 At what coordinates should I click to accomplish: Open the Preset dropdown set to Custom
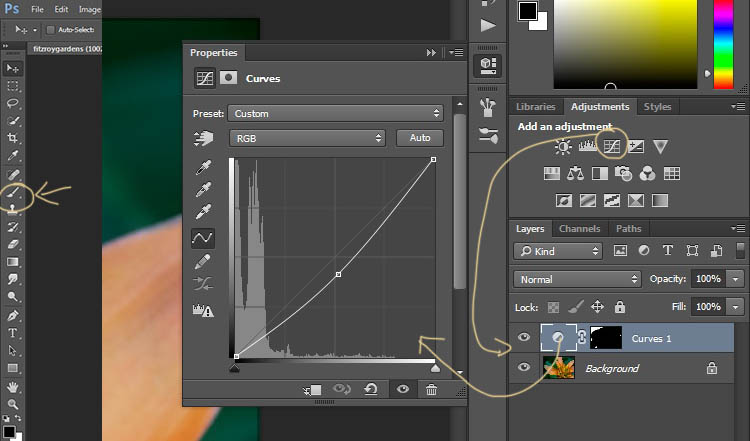point(335,114)
